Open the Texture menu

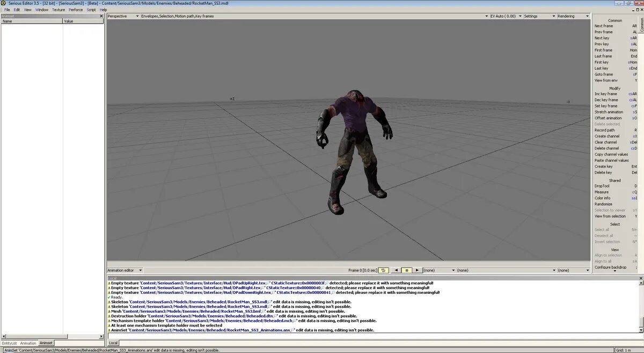[58, 10]
